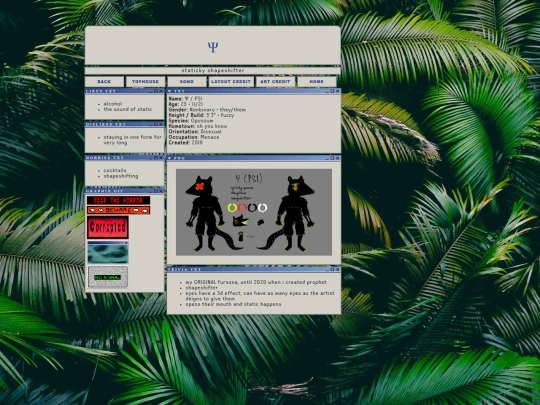The height and width of the screenshot is (405, 540).
Task: Pick the red ring color swatch
Action: coord(242,208)
